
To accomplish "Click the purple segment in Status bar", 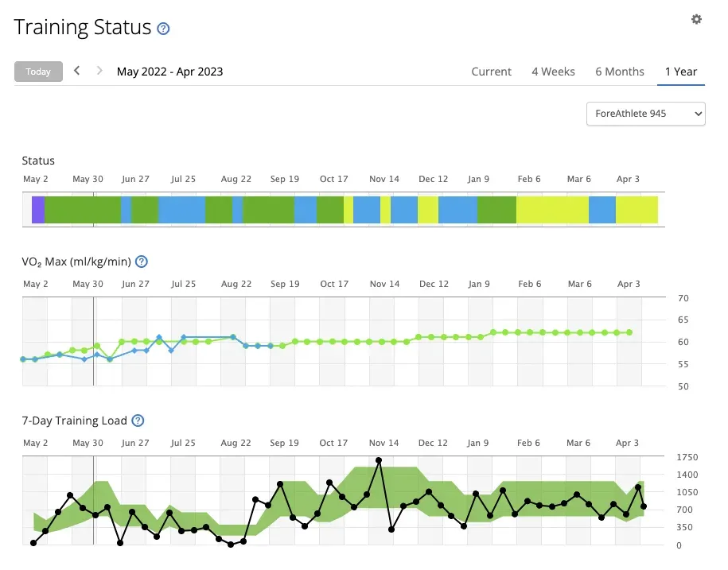I will click(x=38, y=209).
